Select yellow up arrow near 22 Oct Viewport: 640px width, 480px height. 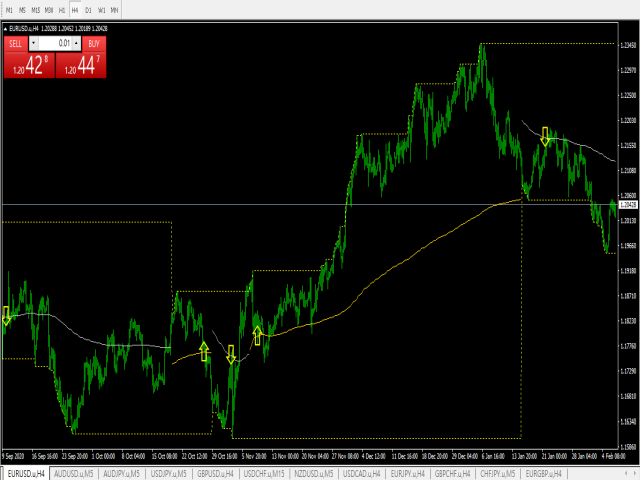[204, 351]
